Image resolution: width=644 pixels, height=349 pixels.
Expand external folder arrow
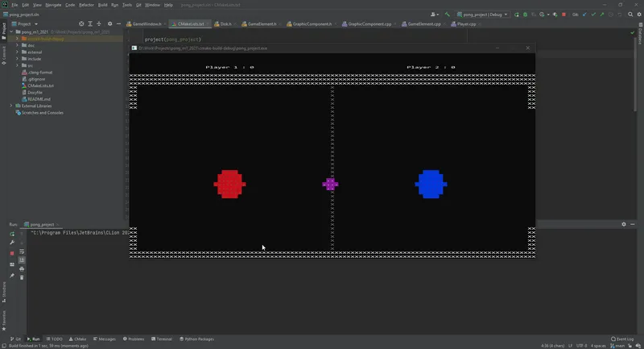tap(17, 52)
